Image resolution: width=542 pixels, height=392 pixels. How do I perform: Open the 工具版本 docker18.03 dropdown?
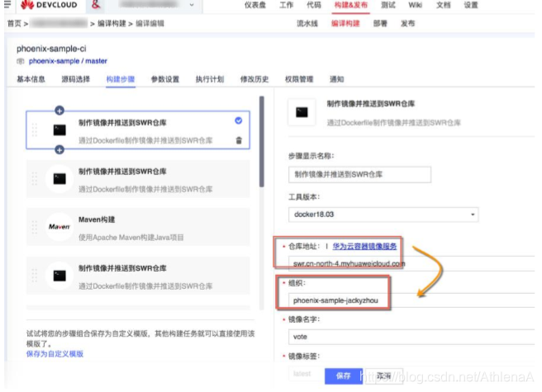coord(383,215)
